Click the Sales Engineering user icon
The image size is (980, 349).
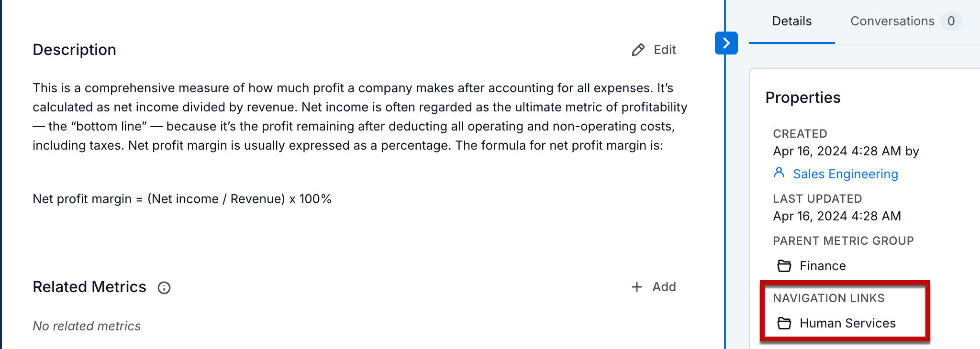(x=779, y=173)
